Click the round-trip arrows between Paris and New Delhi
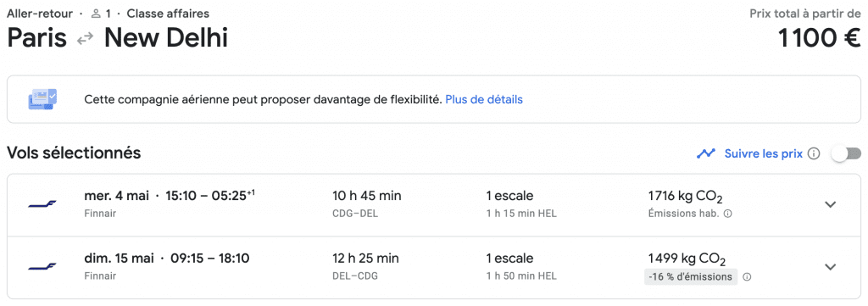This screenshot has height=306, width=868. 86,39
